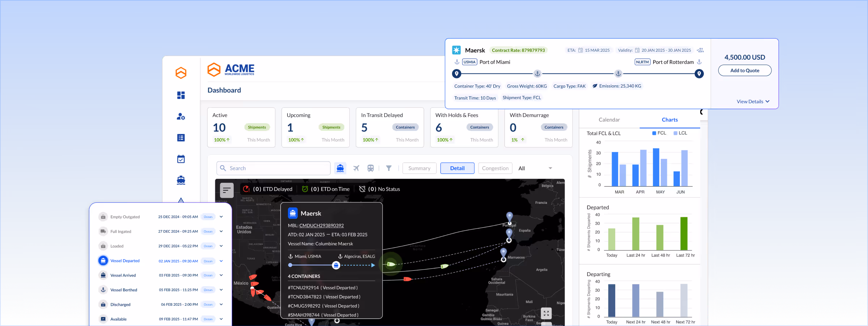The height and width of the screenshot is (326, 868).
Task: Select the Detail view tab
Action: 457,168
